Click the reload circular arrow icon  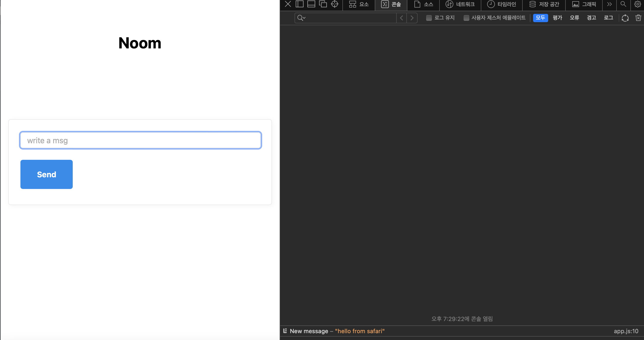625,18
